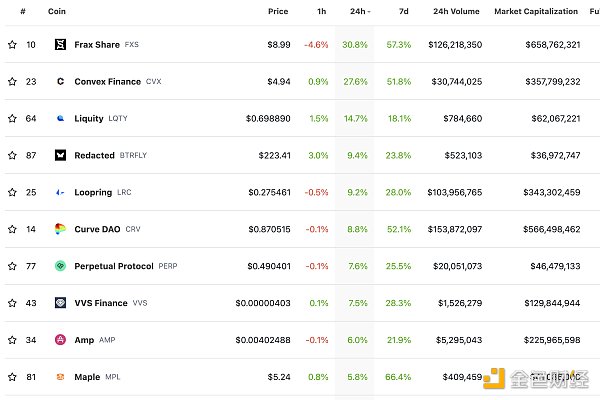Image resolution: width=600 pixels, height=400 pixels.
Task: Open the Maple coin page
Action: tap(87, 377)
